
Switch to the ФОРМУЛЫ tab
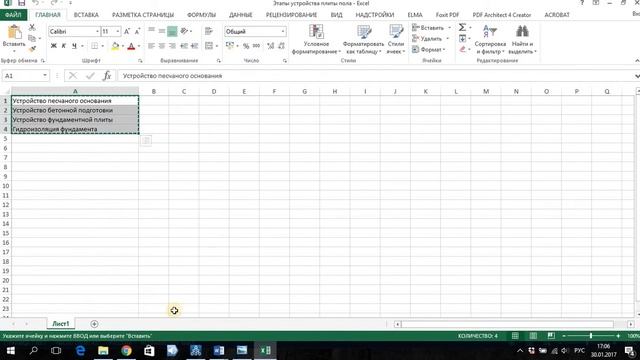pyautogui.click(x=201, y=15)
